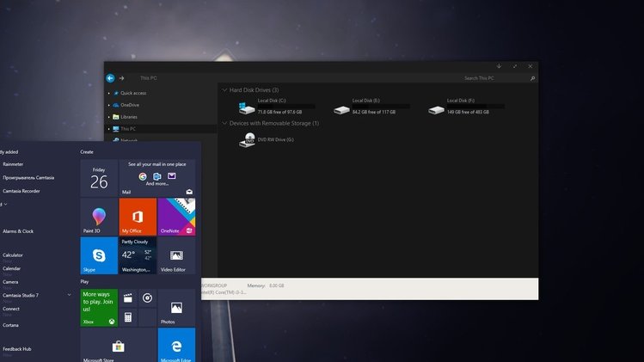Open Connect from the app list
The image size is (644, 362).
click(11, 309)
